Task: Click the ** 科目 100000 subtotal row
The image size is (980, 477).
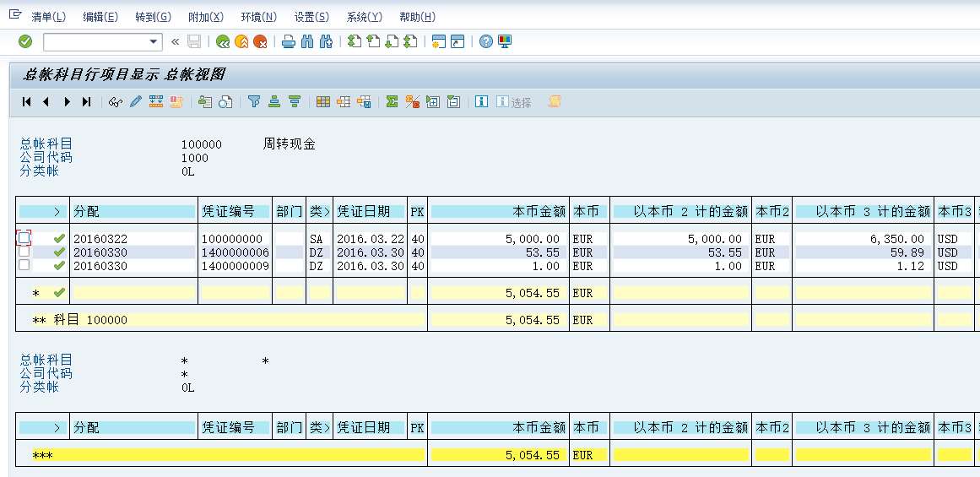Action: click(x=223, y=320)
